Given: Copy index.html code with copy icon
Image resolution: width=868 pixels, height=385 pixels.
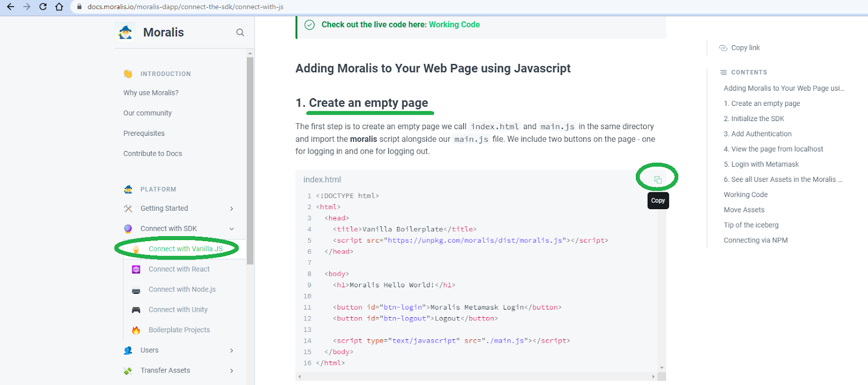Looking at the screenshot, I should 658,180.
